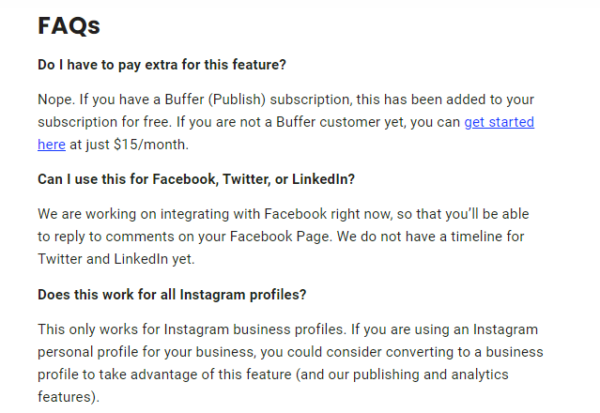Click the underlined "here" link text
Image resolution: width=600 pixels, height=413 pixels.
pos(51,145)
